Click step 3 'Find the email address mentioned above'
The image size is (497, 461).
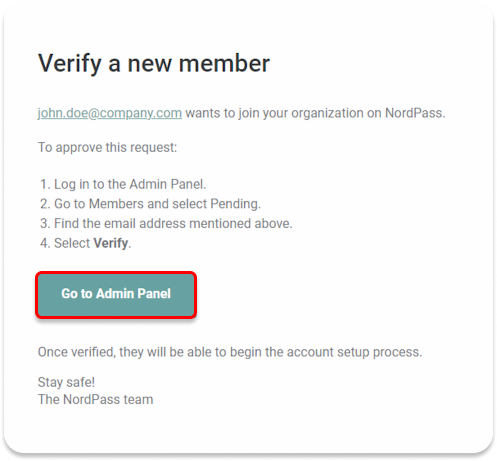[x=166, y=223]
